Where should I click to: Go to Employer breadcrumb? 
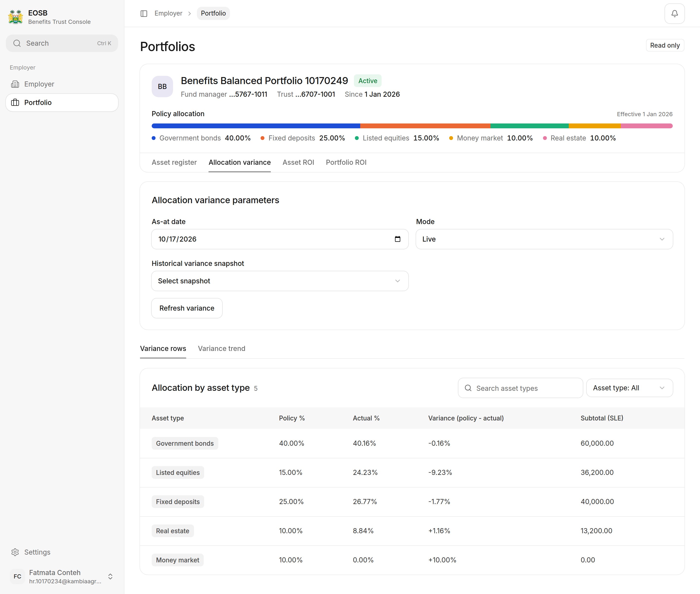click(x=168, y=13)
